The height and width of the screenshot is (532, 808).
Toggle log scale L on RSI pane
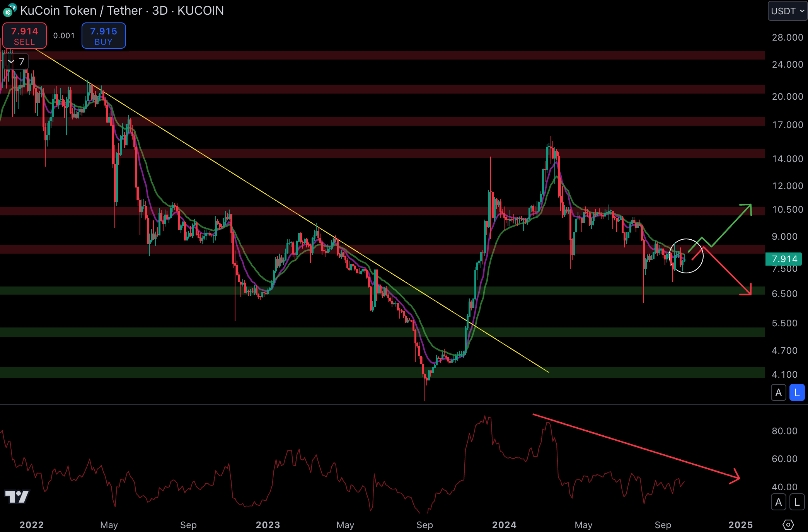[x=797, y=502]
